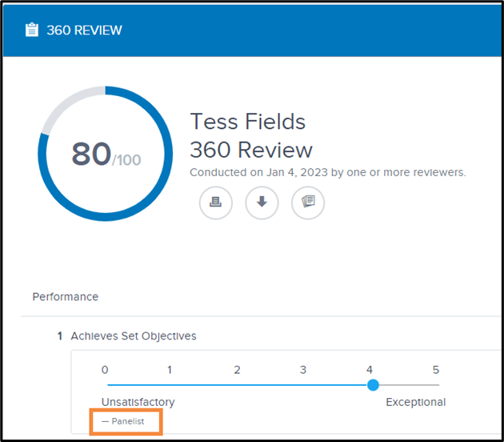Set slider rating to 3
The width and height of the screenshot is (504, 442).
click(303, 384)
